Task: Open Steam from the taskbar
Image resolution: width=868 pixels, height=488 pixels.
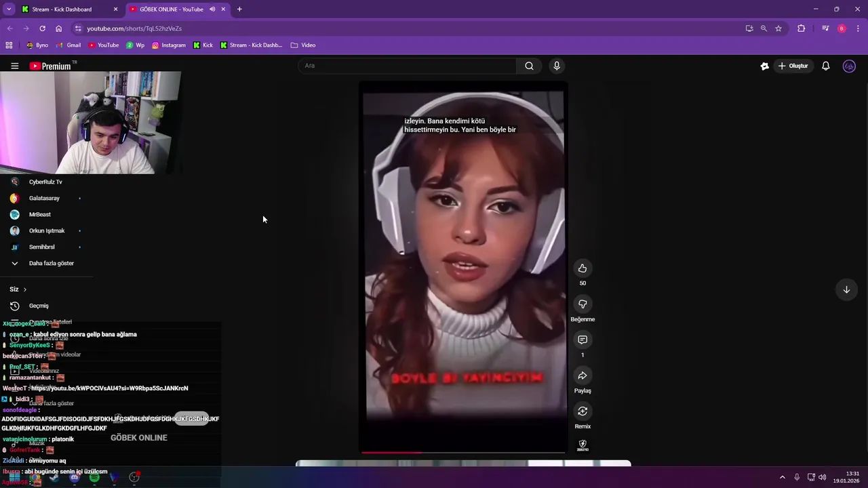Action: [x=54, y=478]
